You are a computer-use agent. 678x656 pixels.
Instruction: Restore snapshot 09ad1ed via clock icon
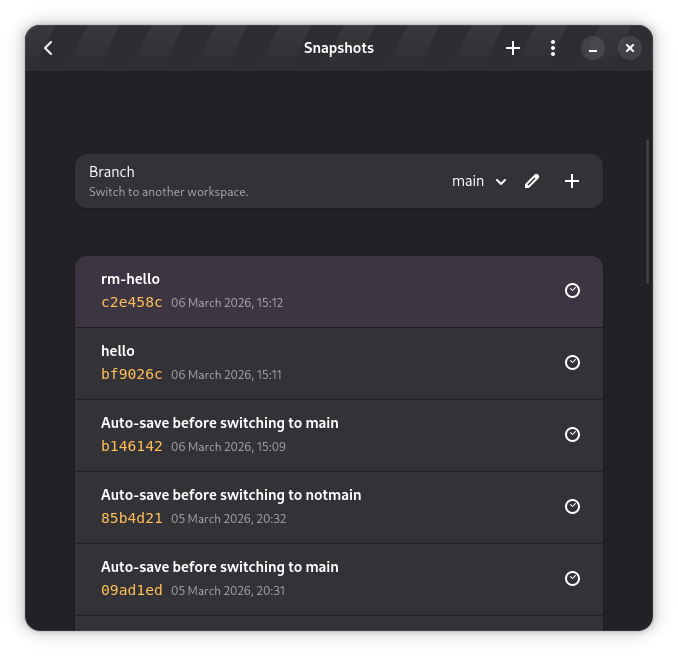point(572,579)
